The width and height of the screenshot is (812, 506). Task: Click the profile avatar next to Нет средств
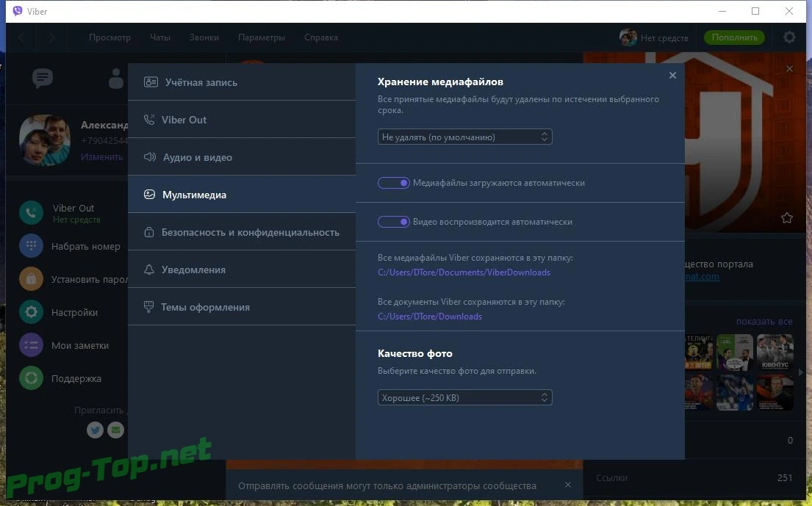628,37
